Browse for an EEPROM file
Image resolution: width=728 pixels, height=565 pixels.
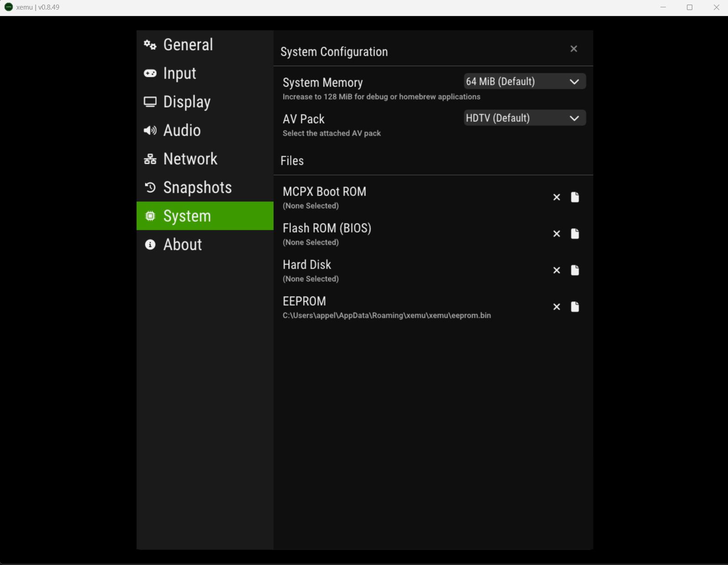(575, 307)
